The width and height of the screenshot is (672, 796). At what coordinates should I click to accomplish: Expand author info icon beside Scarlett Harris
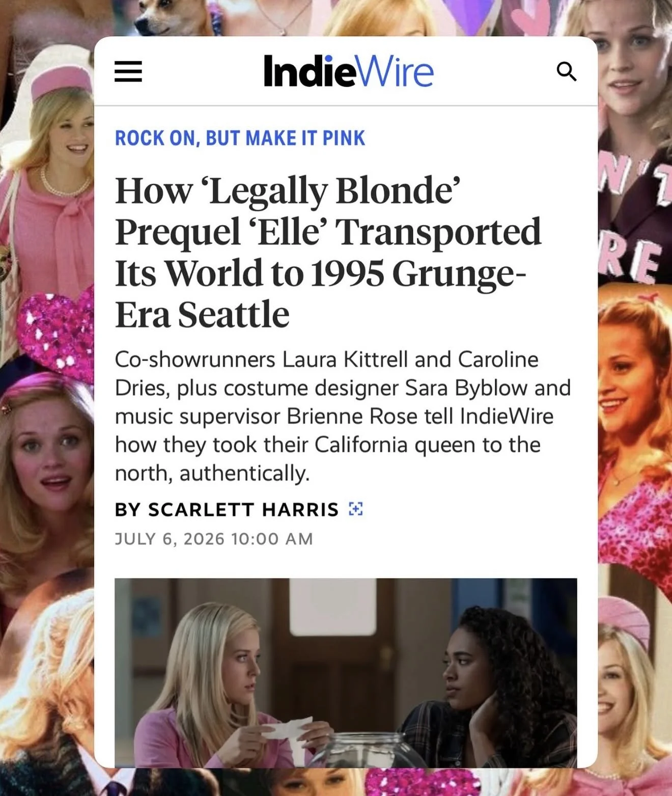[x=356, y=509]
